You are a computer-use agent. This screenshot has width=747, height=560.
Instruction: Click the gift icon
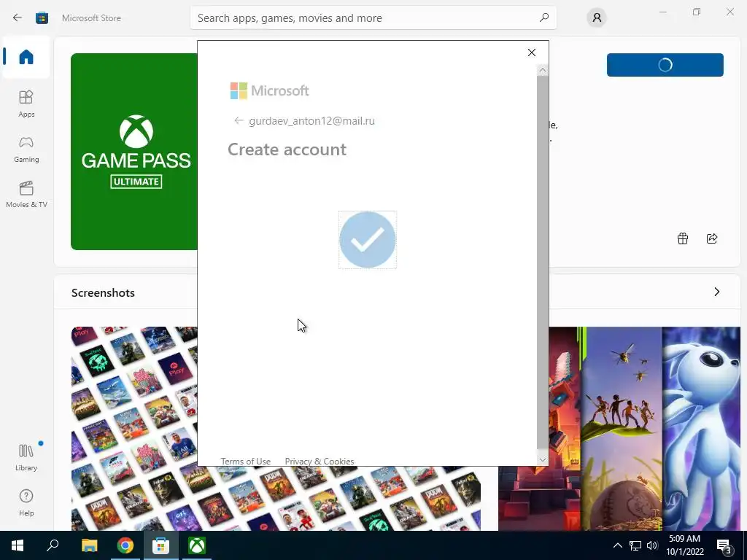[683, 238]
